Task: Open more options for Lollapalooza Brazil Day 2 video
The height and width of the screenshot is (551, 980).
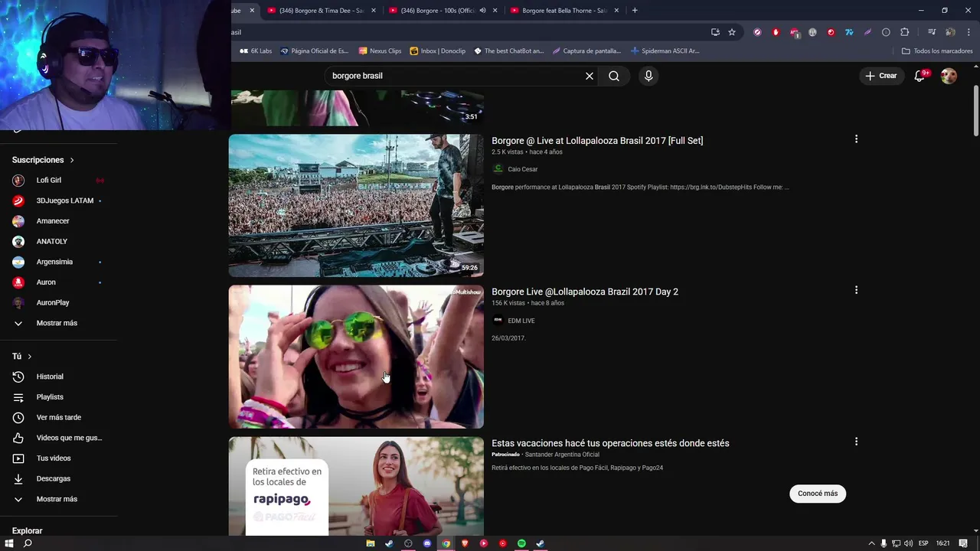Action: click(856, 290)
